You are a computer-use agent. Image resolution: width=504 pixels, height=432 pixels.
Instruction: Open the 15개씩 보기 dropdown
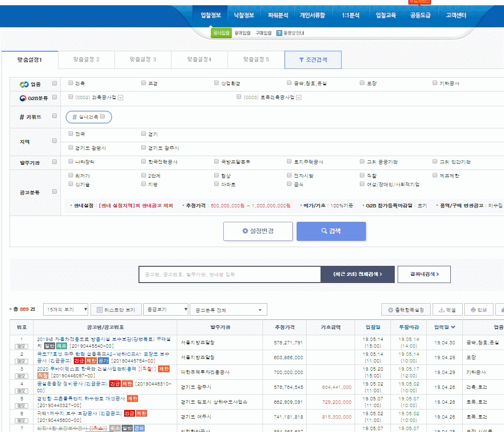point(66,309)
